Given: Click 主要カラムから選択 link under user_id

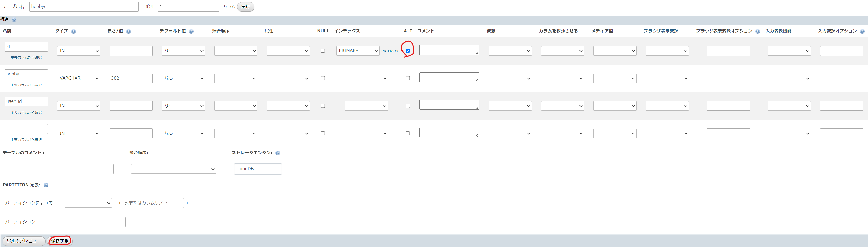Looking at the screenshot, I should point(26,113).
